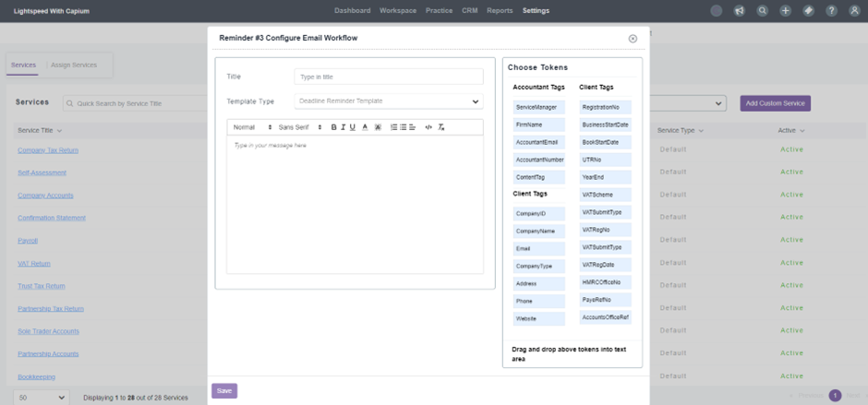Screen dimensions: 868x405
Task: Click the Save button
Action: (224, 390)
